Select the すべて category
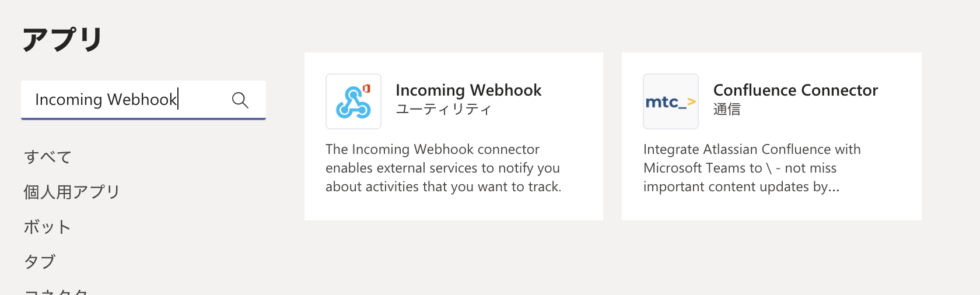This screenshot has height=295, width=980. (48, 157)
